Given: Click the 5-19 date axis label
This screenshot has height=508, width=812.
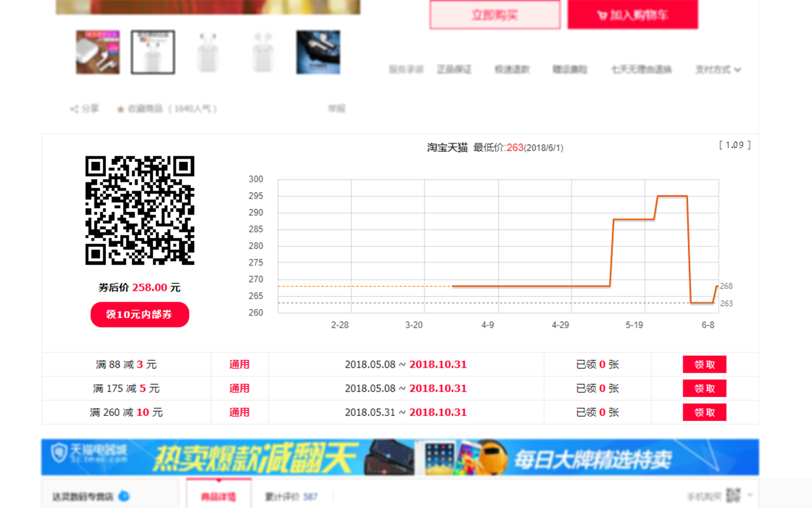Looking at the screenshot, I should coord(634,324).
